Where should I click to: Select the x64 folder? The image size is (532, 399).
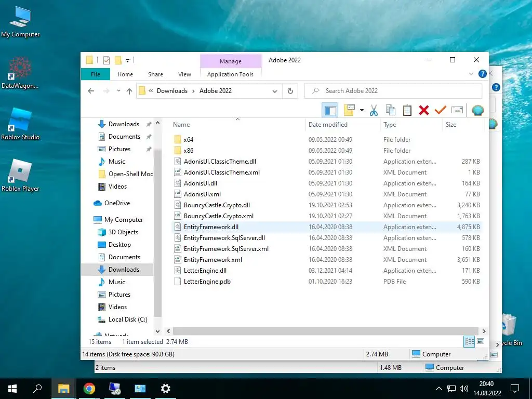click(188, 139)
